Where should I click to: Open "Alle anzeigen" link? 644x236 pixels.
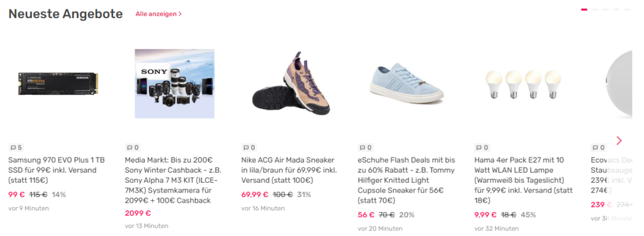(158, 14)
